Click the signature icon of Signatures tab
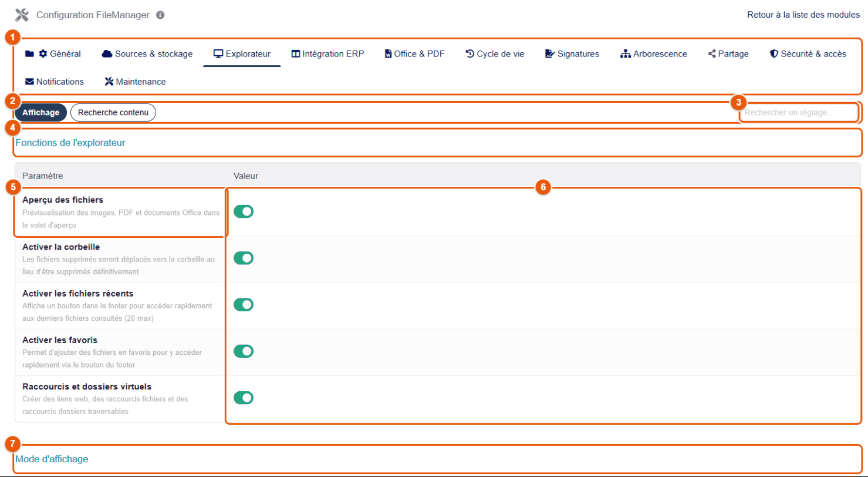 tap(550, 54)
